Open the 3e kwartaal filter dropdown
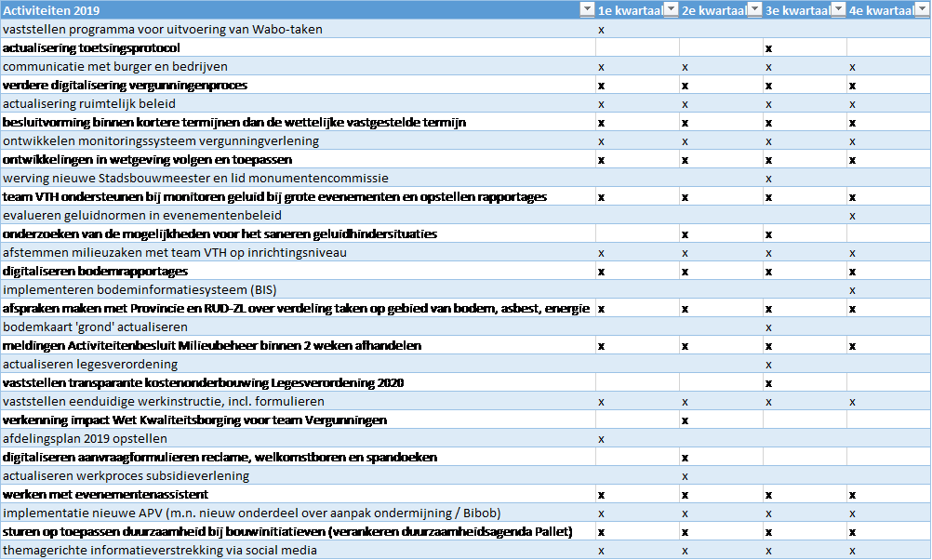Screen dimensions: 932x560 (x=837, y=10)
